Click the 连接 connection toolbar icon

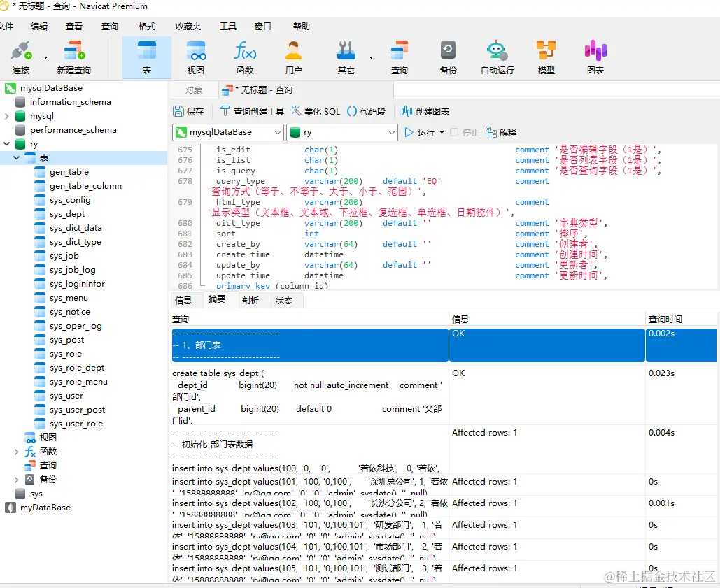(x=21, y=57)
